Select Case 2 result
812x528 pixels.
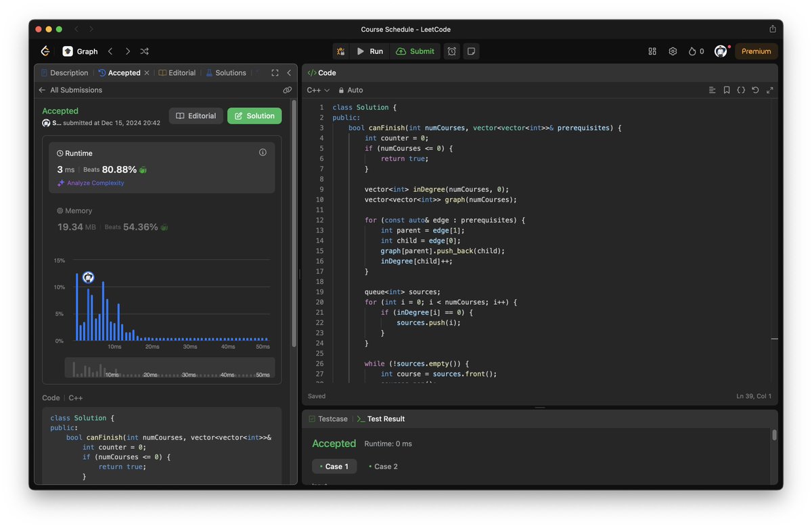tap(383, 466)
